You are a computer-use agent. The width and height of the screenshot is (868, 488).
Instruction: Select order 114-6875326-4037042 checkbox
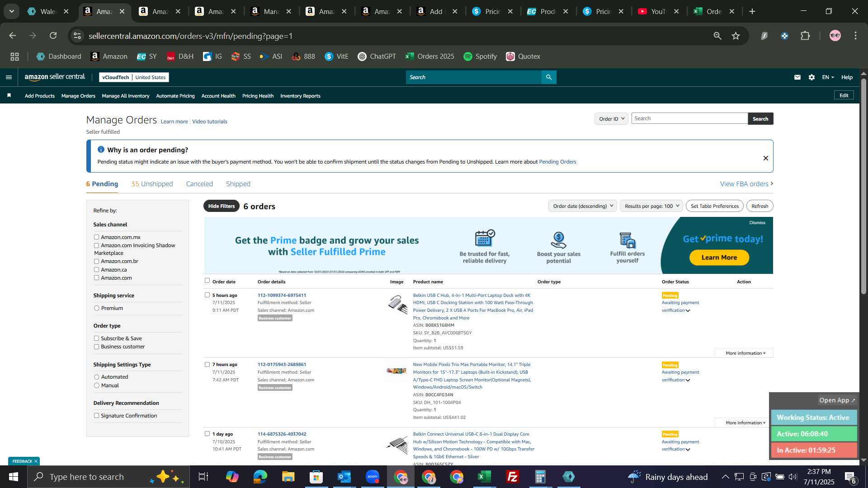tap(207, 434)
